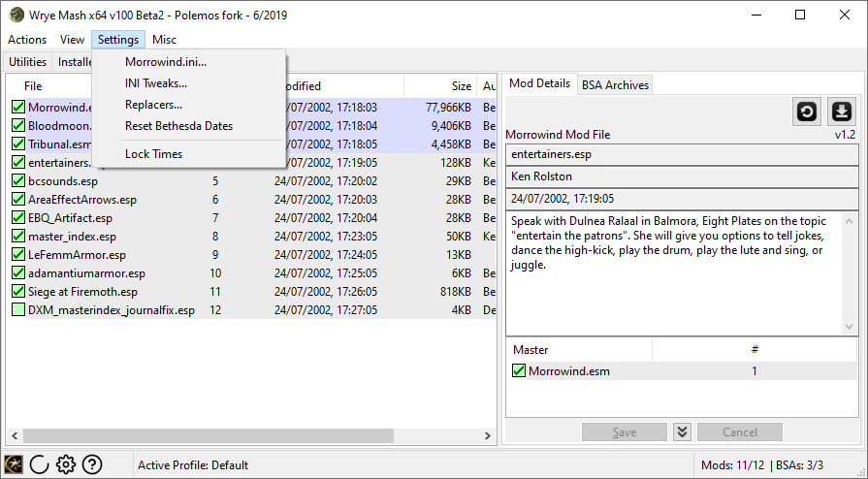Image resolution: width=868 pixels, height=479 pixels.
Task: Click the Save button
Action: (x=625, y=431)
